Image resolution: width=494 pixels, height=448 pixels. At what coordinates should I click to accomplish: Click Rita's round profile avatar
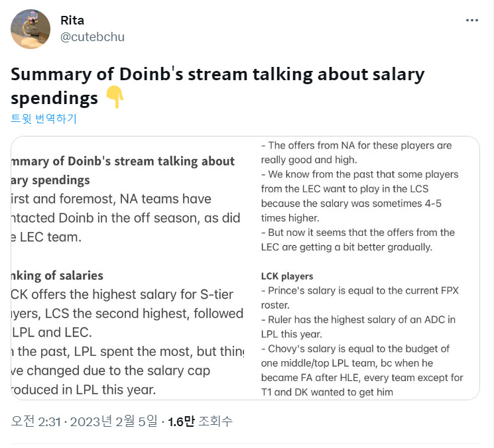[x=31, y=29]
